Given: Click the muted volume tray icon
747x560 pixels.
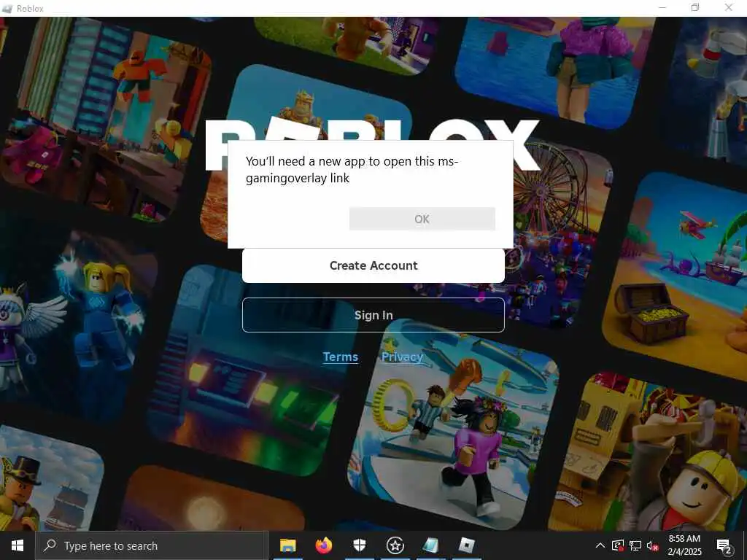Looking at the screenshot, I should click(652, 546).
